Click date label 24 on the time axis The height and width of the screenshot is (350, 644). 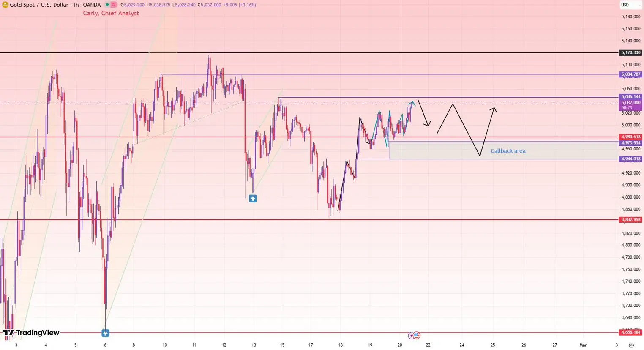coord(462,345)
